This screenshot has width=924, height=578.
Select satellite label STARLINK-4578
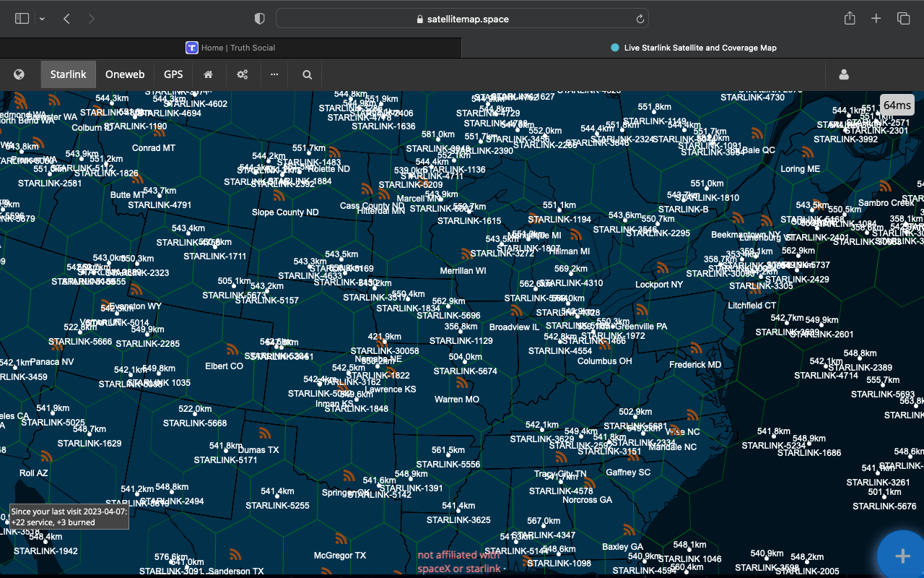561,491
